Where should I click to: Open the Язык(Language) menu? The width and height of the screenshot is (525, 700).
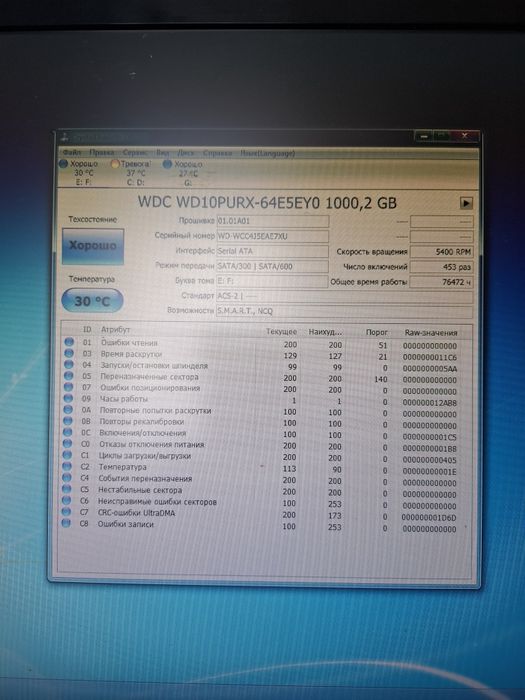coord(267,153)
